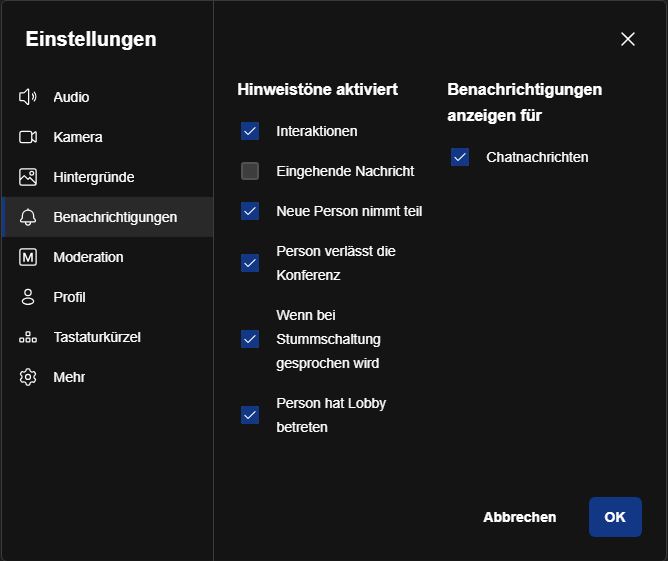
Task: Click the speaker icon for Audio settings
Action: coord(28,97)
